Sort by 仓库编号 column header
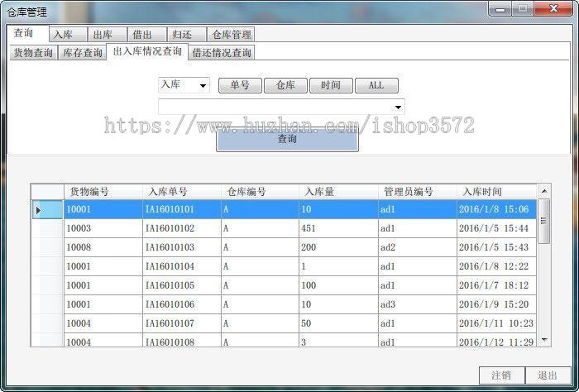 260,192
